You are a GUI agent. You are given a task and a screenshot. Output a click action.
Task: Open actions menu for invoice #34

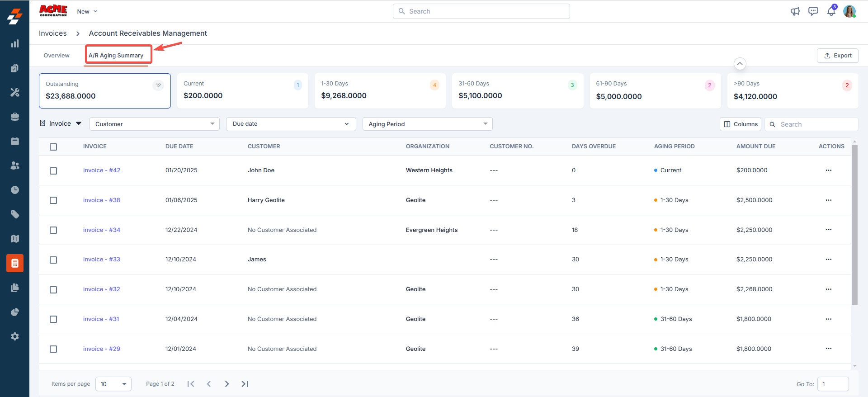pos(829,230)
